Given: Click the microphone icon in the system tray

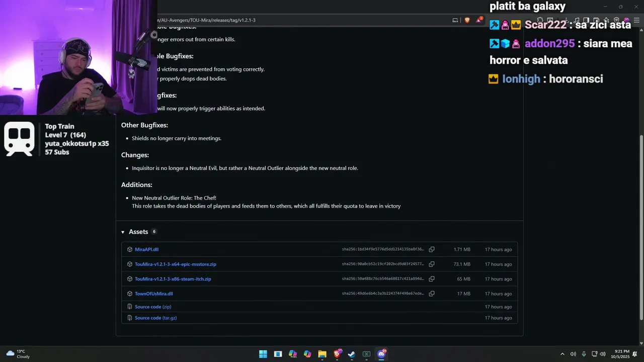Looking at the screenshot, I should click(x=584, y=354).
